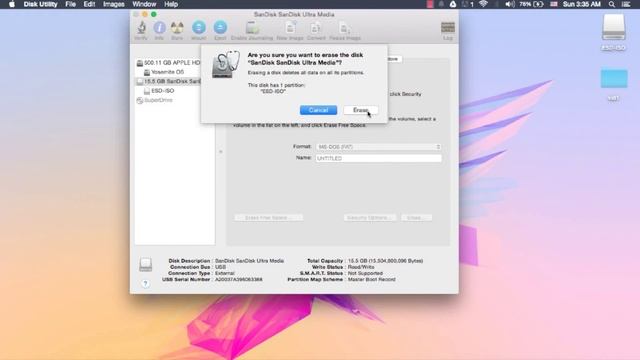Viewport: 640px width, 360px height.
Task: Click the Security Options… button
Action: [x=370, y=218]
